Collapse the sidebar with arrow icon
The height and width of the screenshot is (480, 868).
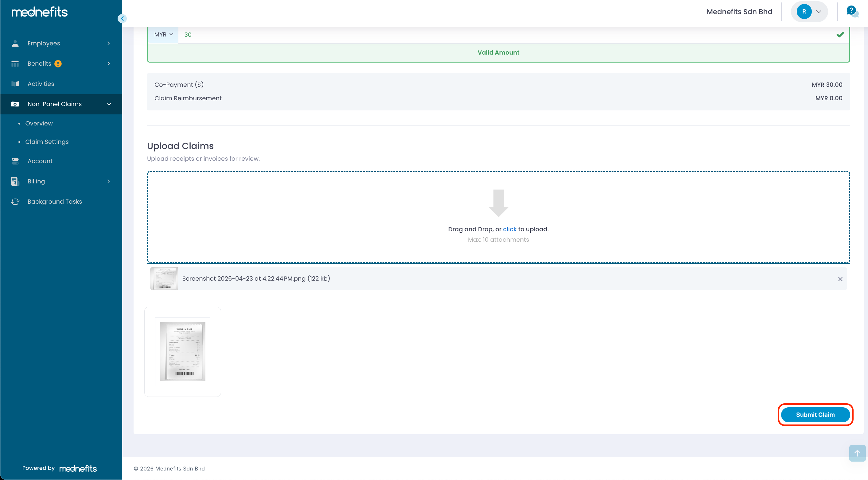[x=122, y=18]
